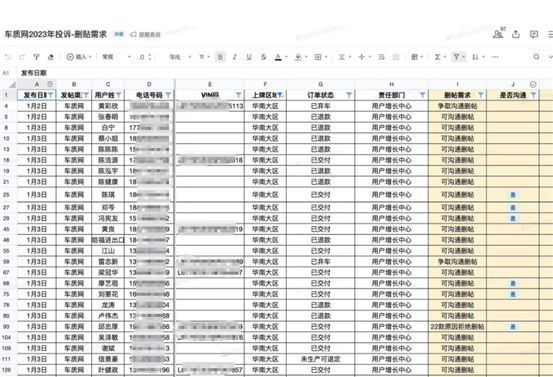553x377 pixels.
Task: Click the small icon in column A header
Action: (50, 84)
